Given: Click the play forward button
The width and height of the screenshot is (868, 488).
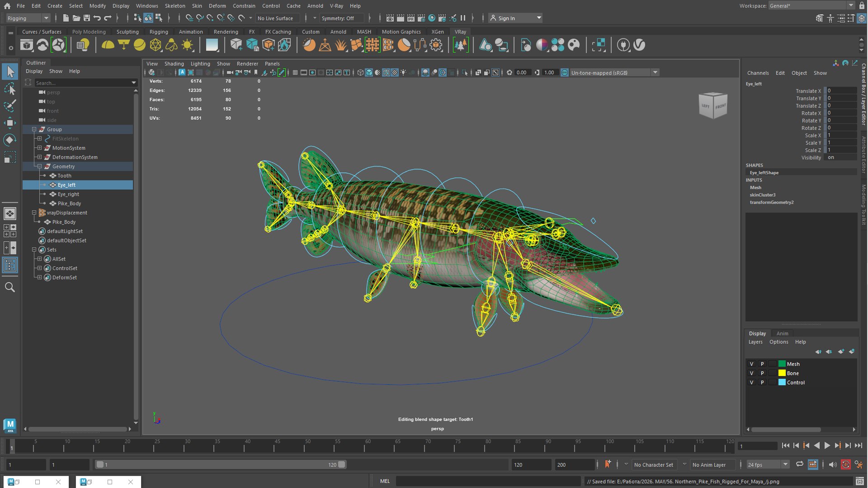Looking at the screenshot, I should 827,446.
